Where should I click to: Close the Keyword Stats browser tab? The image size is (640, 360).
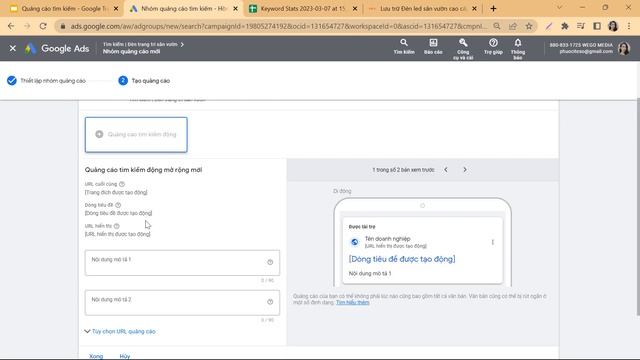(x=355, y=9)
